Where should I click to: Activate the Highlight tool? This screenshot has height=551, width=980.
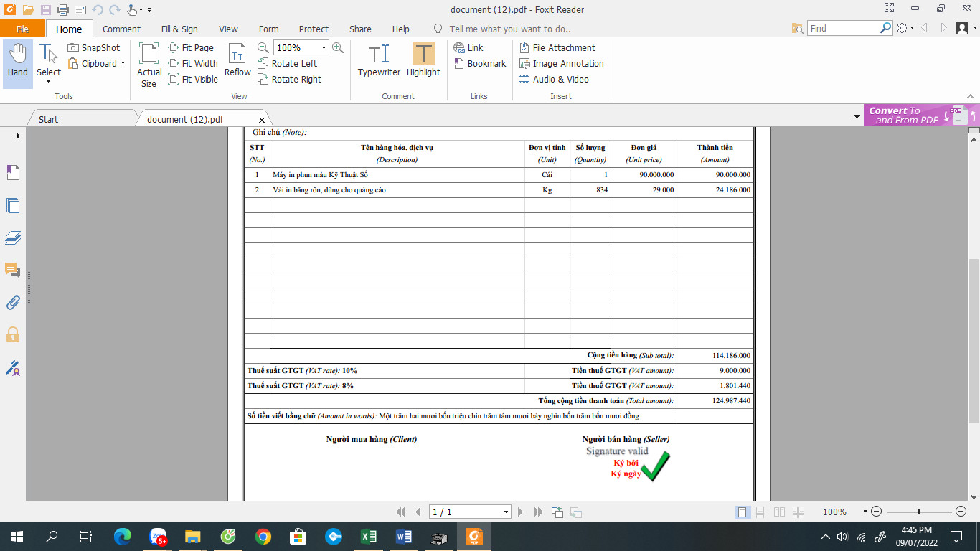tap(423, 61)
